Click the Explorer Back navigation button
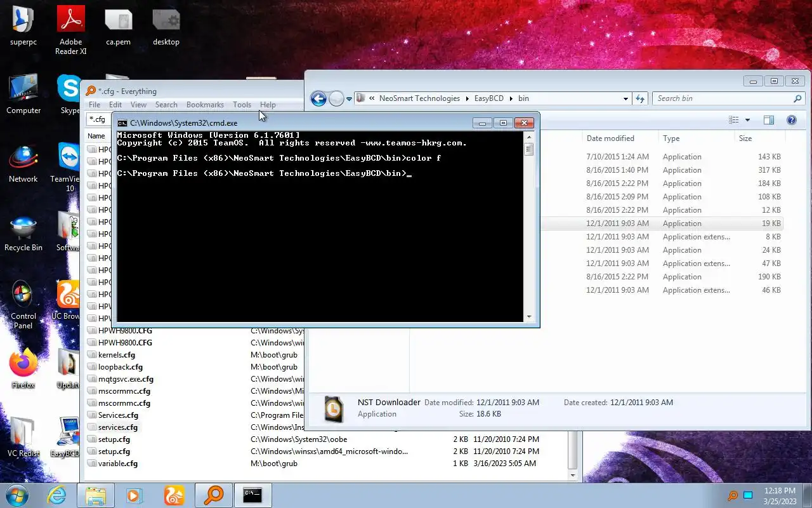812x508 pixels. 318,98
